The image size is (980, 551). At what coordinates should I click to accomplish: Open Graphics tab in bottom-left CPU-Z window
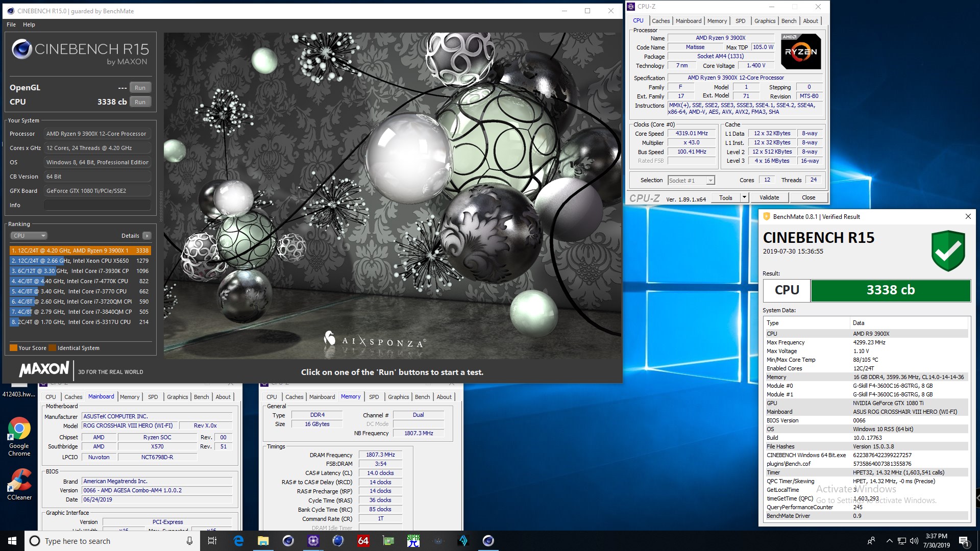point(177,397)
